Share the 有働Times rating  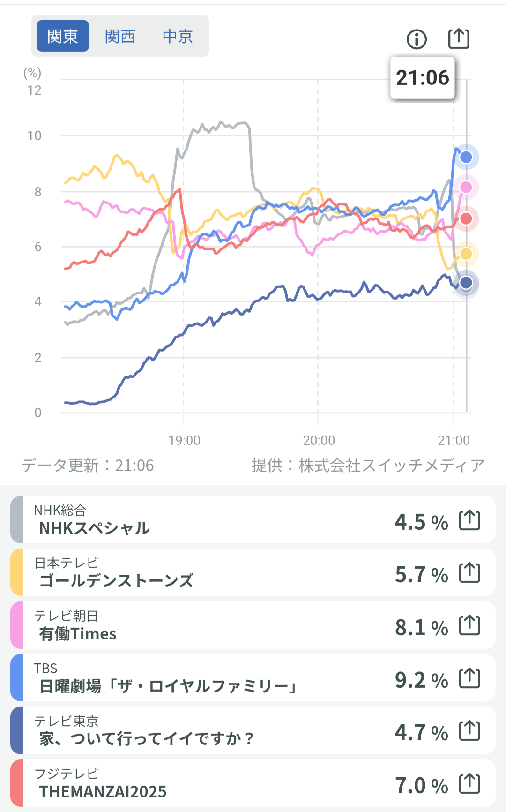(x=469, y=626)
